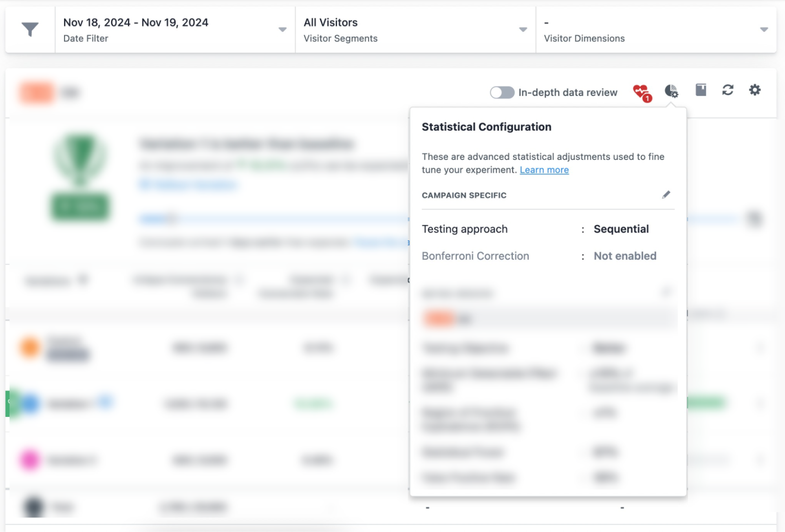Enable the In-depth data review toggle
Screen dimensions: 785x532
coord(502,93)
